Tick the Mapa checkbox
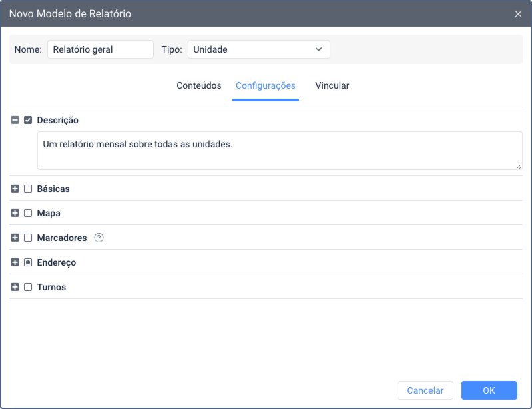 28,213
